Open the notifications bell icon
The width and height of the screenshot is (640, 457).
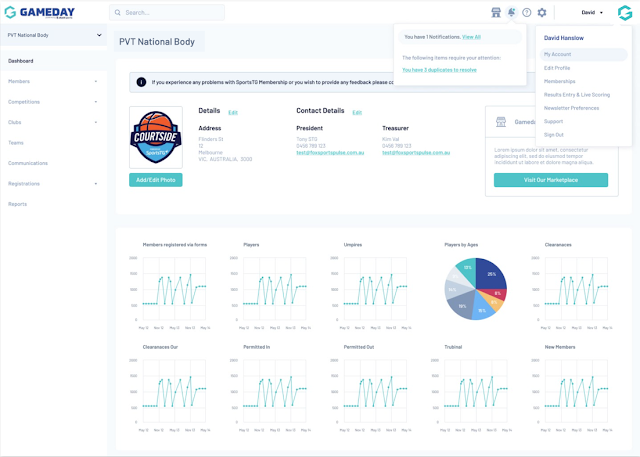pos(511,13)
